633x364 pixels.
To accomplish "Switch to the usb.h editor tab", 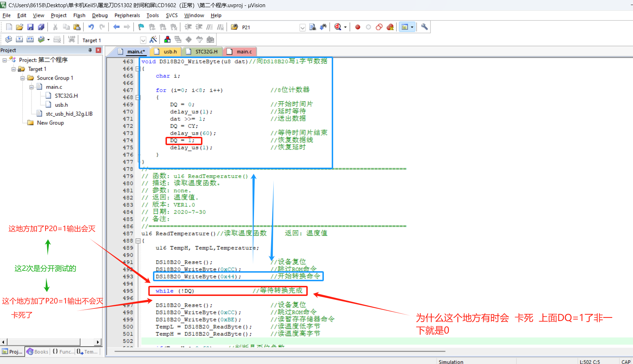I will click(x=167, y=52).
